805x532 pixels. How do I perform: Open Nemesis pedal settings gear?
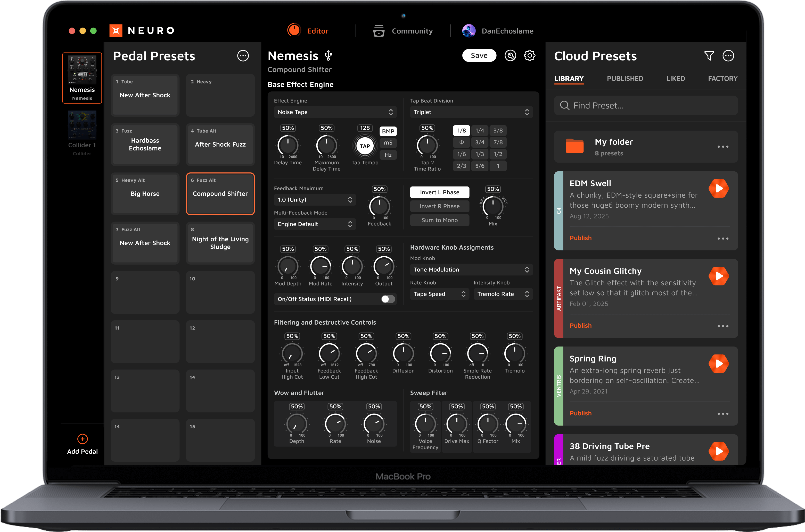pos(529,56)
